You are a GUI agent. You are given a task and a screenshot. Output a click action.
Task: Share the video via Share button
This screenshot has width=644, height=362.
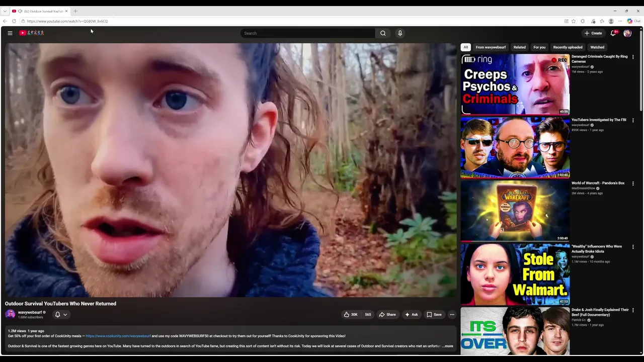point(387,315)
